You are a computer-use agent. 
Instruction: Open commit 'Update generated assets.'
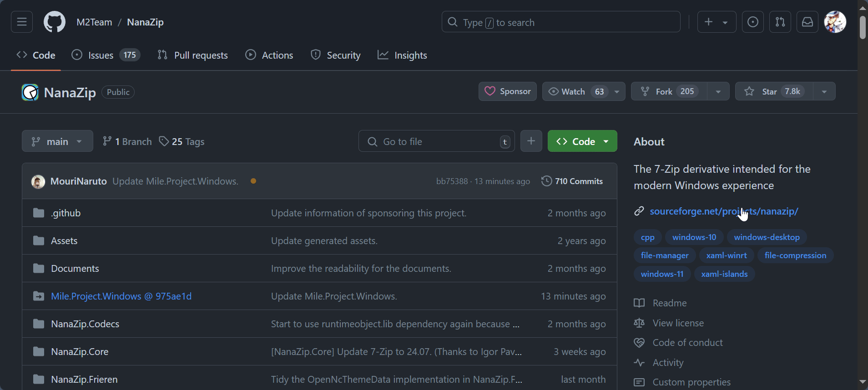[x=324, y=240]
